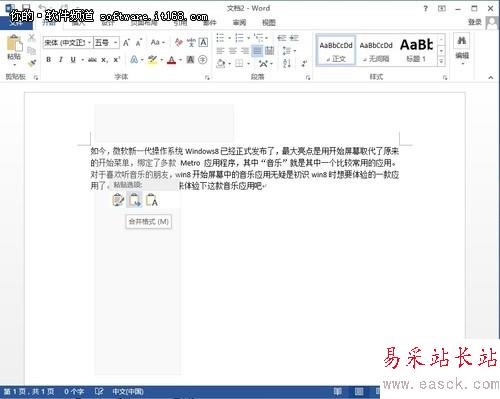Collapse the ribbon with chevron
Screen dimensions: 500x399
click(x=491, y=77)
